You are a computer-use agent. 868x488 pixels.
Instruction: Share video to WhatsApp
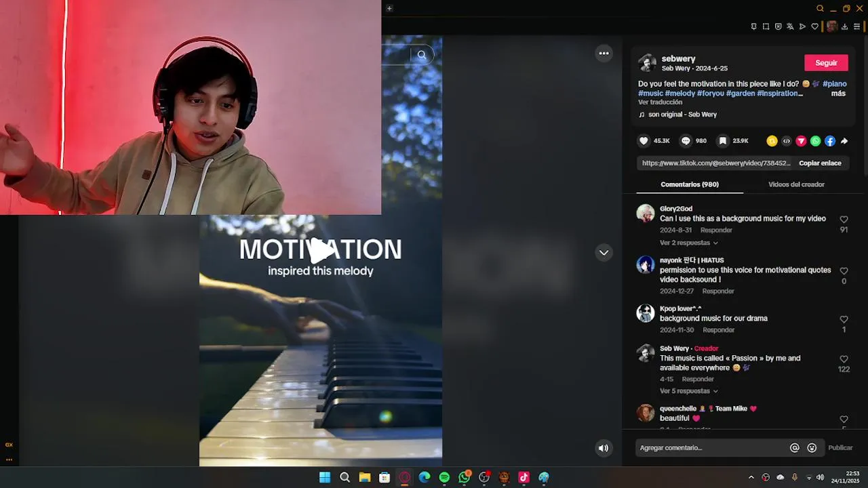[815, 141]
